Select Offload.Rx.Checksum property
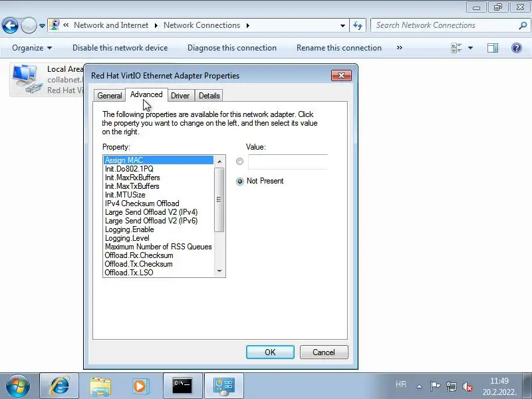 coord(158,255)
